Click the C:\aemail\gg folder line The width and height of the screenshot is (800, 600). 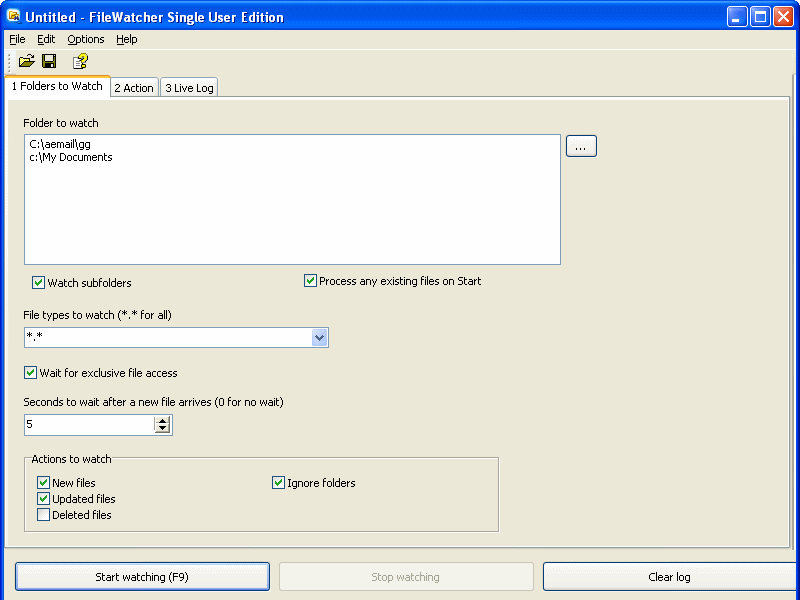pos(60,144)
